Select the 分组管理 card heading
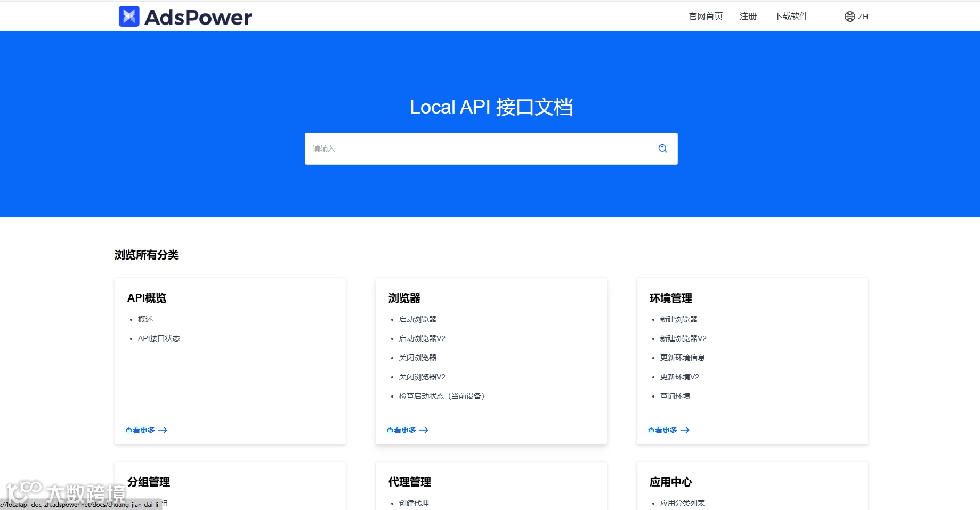Viewport: 980px width, 510px height. click(x=149, y=482)
